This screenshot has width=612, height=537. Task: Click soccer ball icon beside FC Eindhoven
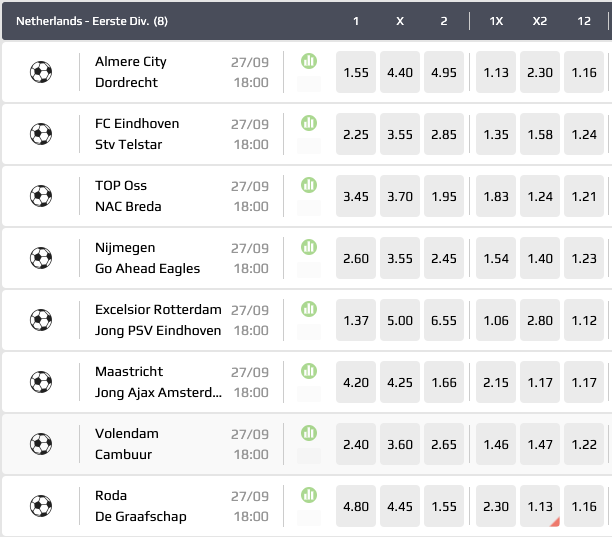point(41,134)
